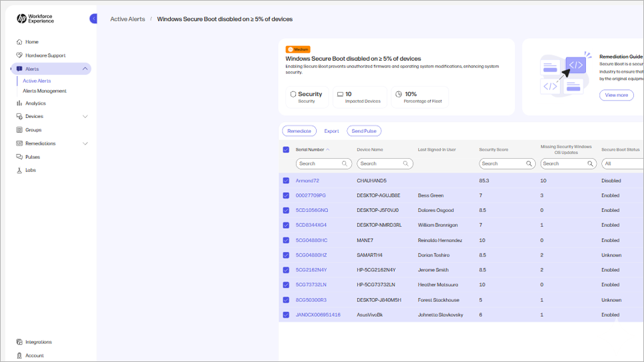Click the Last Signed-In User column header
The height and width of the screenshot is (362, 644).
pyautogui.click(x=437, y=149)
